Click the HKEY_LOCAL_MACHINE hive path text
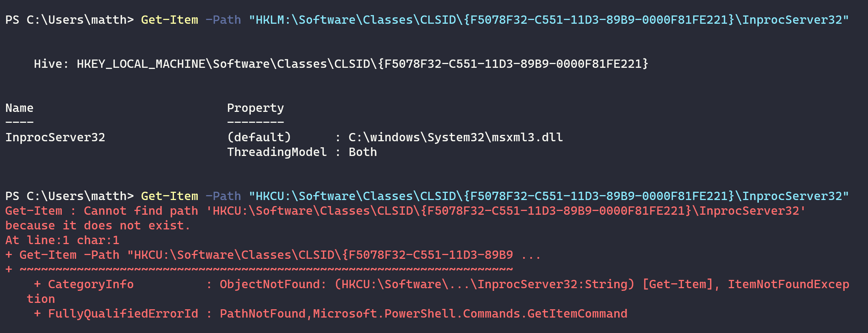Image resolution: width=868 pixels, height=333 pixels. coord(362,64)
